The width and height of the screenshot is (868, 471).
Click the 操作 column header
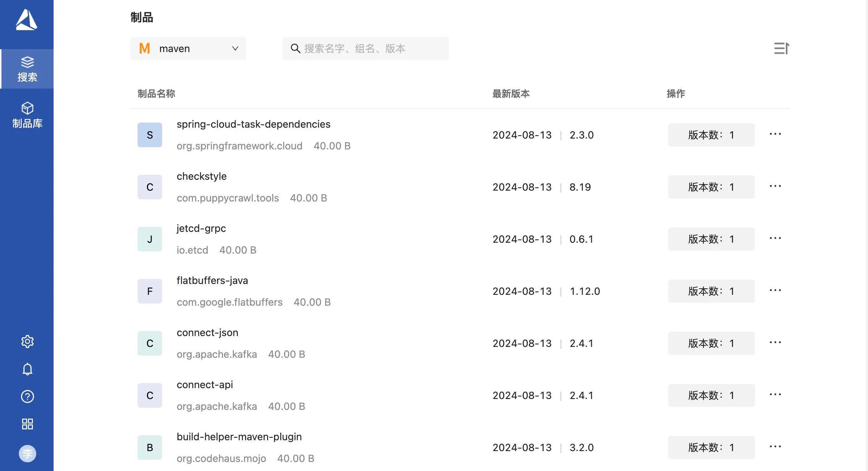(x=676, y=94)
